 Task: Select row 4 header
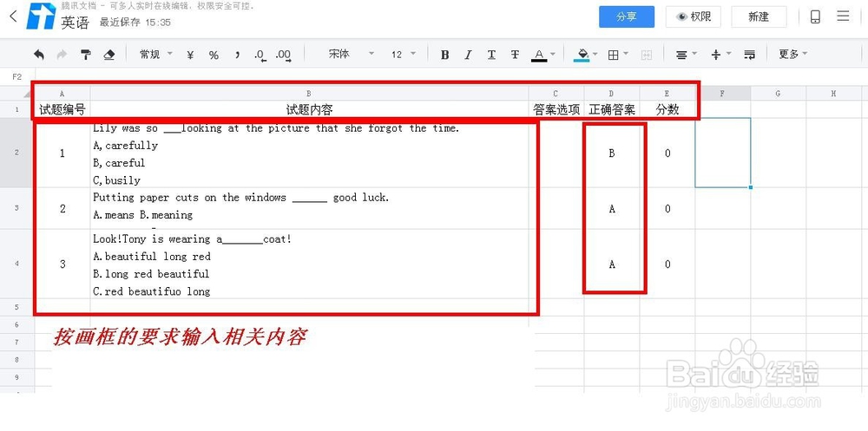[16, 264]
